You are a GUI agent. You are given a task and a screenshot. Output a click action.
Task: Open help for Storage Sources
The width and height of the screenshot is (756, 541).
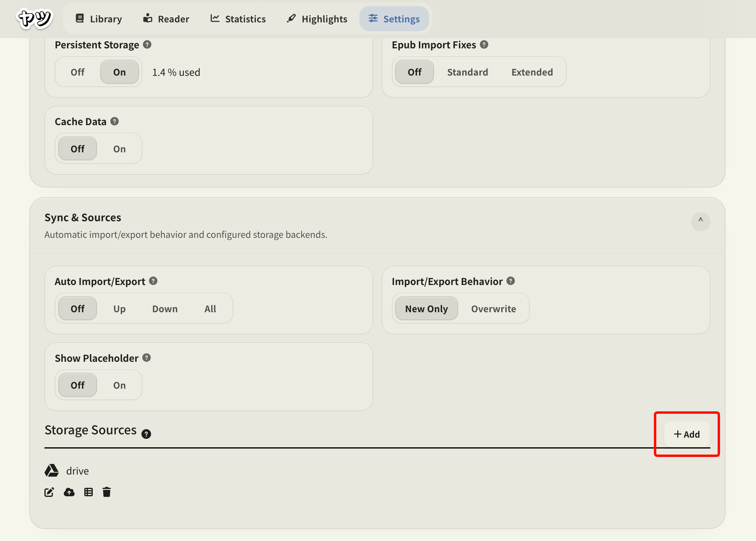pos(146,434)
